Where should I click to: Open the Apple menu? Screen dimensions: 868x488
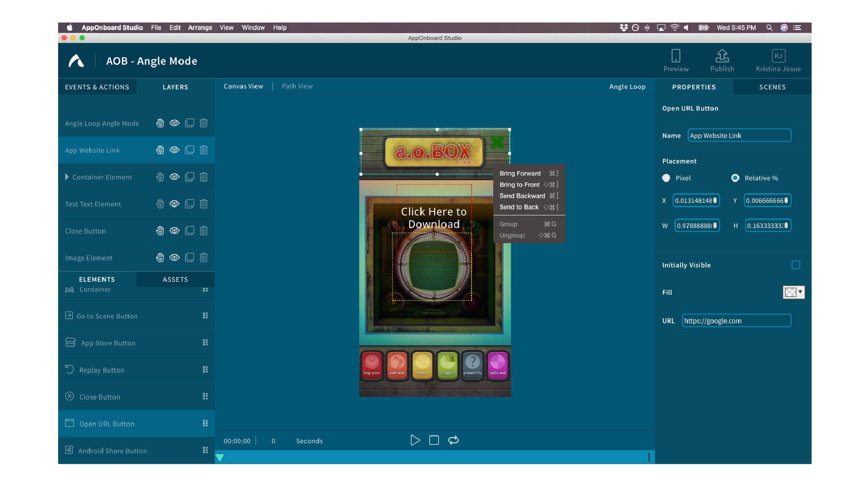(70, 27)
